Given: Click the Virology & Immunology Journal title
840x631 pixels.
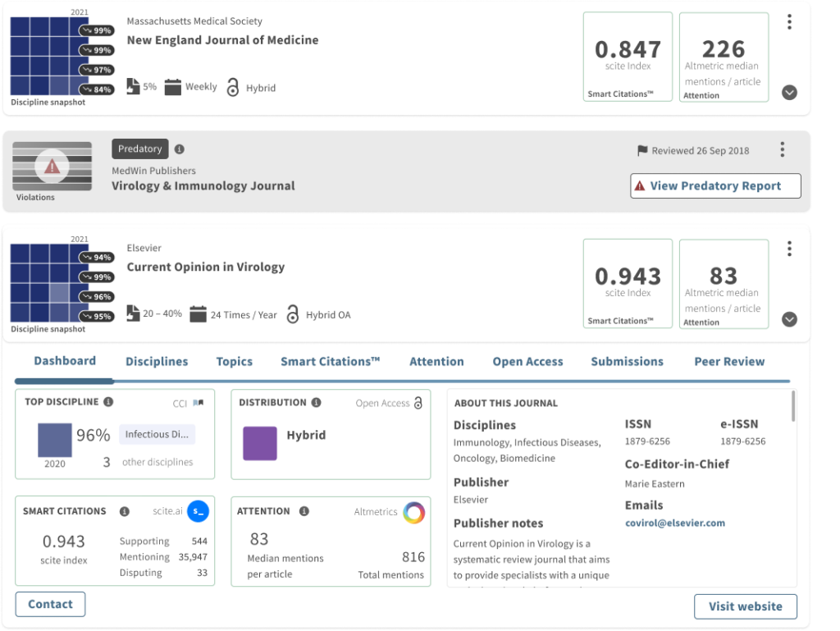Looking at the screenshot, I should pyautogui.click(x=203, y=186).
